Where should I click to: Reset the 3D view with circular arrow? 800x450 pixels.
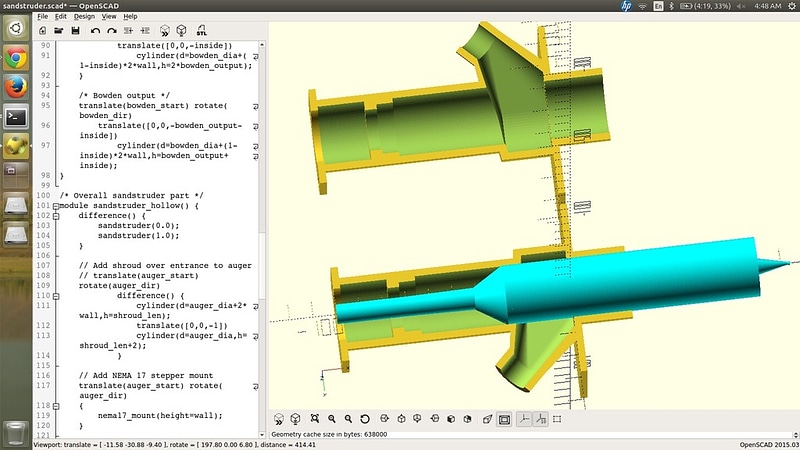pyautogui.click(x=365, y=419)
